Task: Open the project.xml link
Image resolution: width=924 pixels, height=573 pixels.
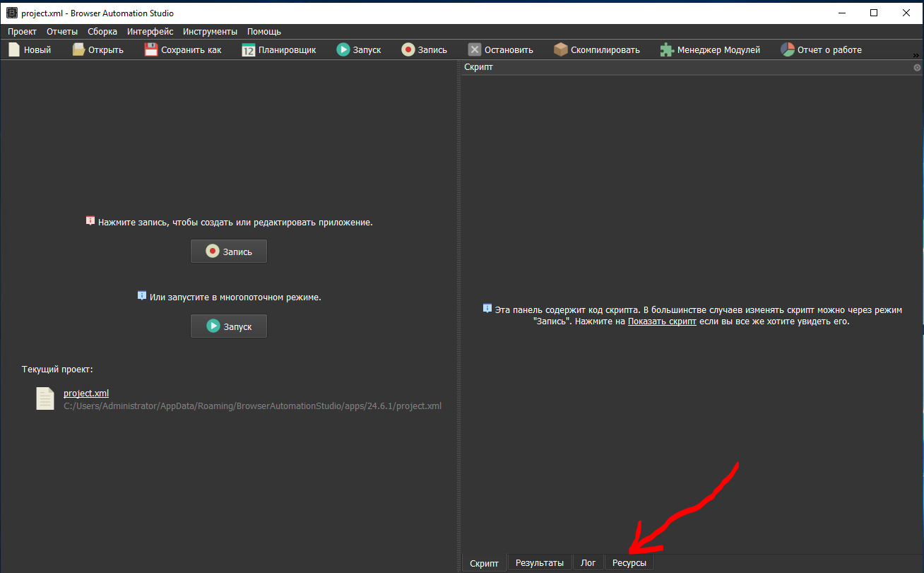Action: point(86,394)
